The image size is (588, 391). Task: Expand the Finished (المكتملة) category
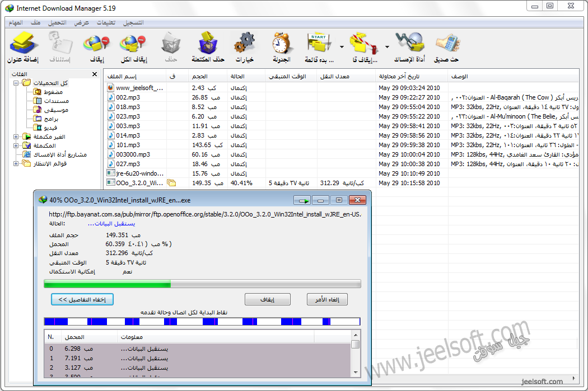click(x=16, y=145)
